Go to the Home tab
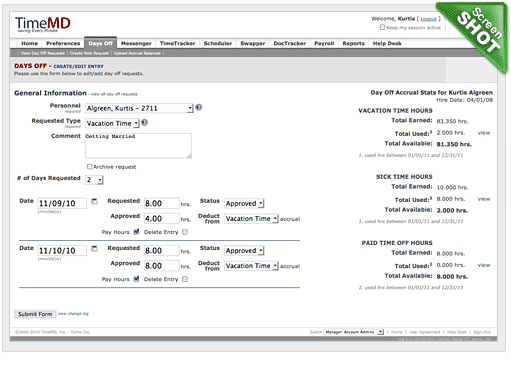Image resolution: width=511 pixels, height=375 pixels. [29, 43]
